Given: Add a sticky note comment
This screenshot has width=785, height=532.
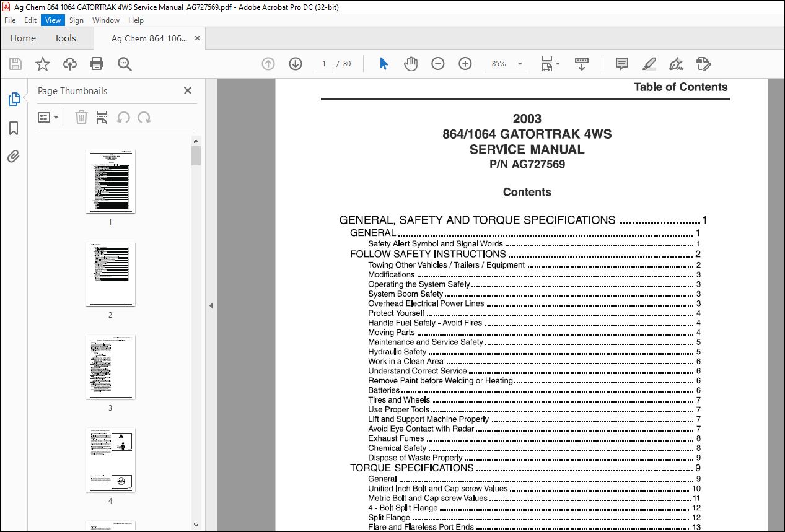Looking at the screenshot, I should [621, 64].
